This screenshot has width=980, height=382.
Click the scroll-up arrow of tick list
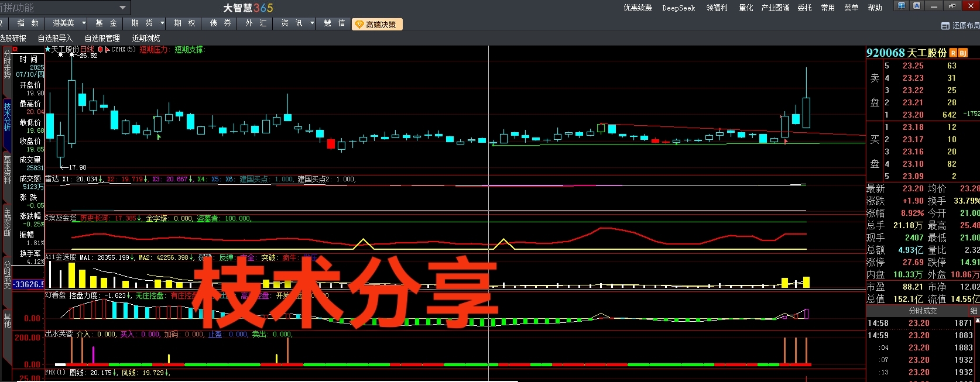coord(977,321)
